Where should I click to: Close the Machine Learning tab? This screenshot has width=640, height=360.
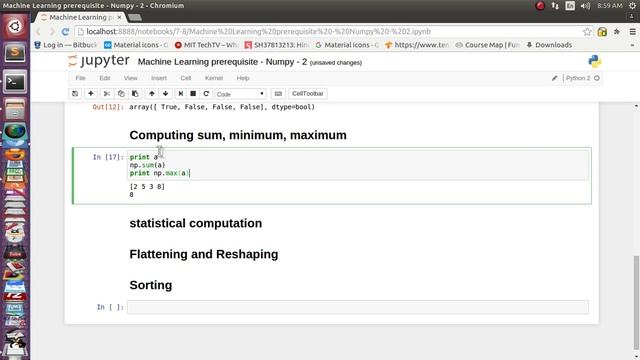pyautogui.click(x=119, y=17)
